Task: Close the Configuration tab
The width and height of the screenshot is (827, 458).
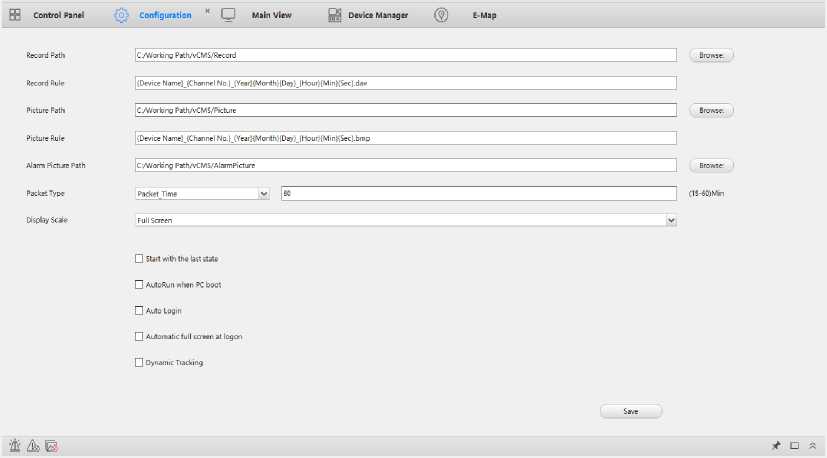Action: click(x=207, y=11)
